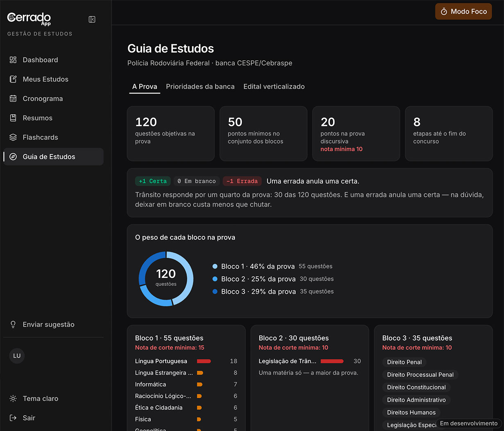Click 'Bloco 1 · 55 questões' heading

coord(169,338)
